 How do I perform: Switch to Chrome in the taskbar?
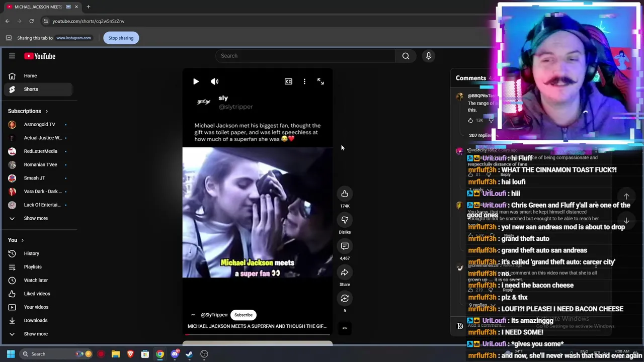point(159,354)
